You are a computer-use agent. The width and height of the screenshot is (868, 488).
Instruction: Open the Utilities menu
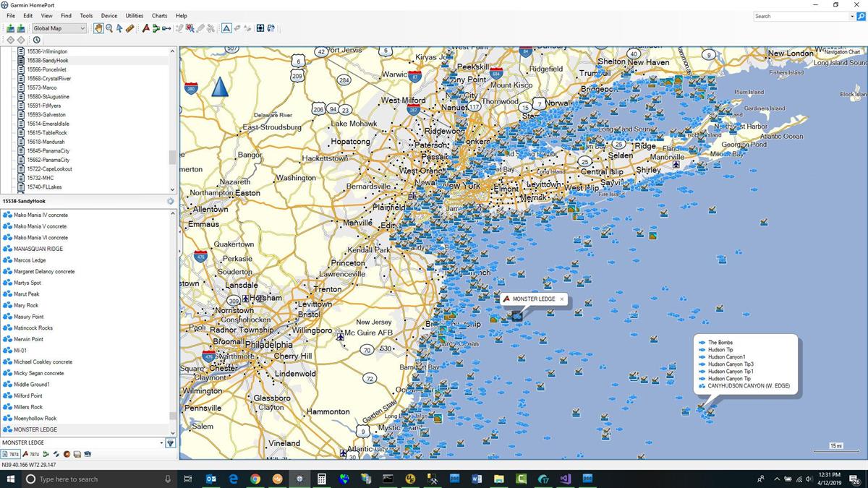point(135,15)
